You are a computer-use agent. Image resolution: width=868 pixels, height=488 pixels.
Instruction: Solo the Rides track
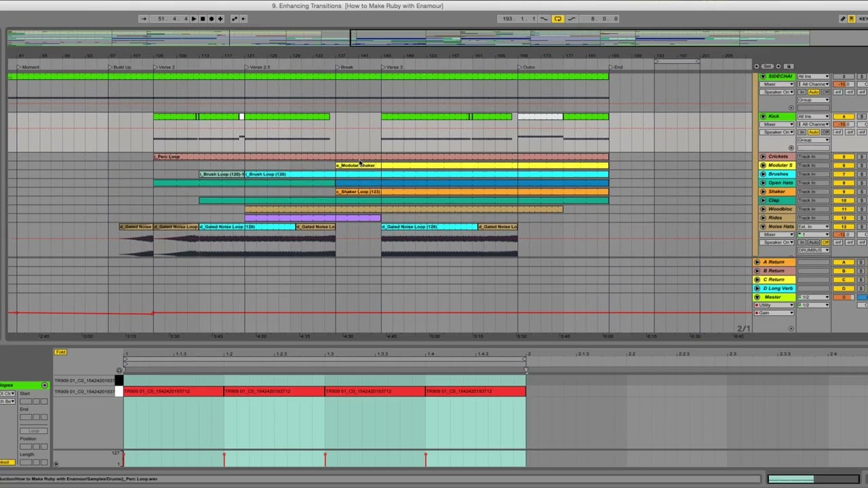coord(862,218)
